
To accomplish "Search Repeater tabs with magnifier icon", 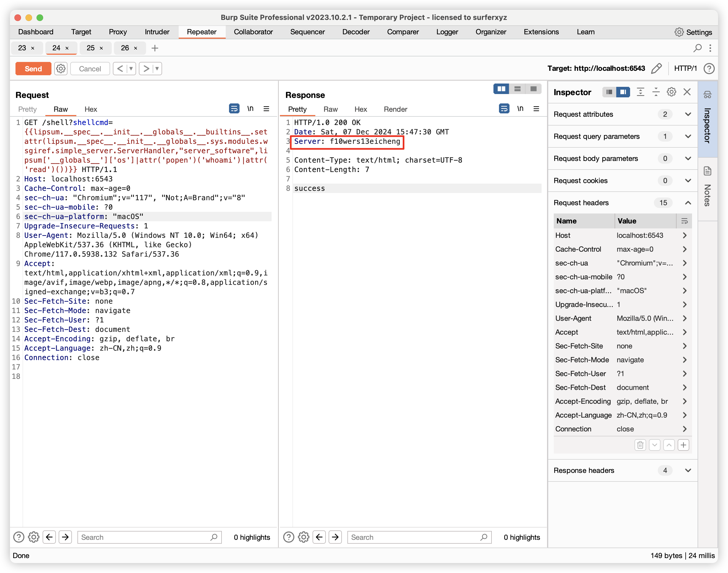I will [x=698, y=48].
